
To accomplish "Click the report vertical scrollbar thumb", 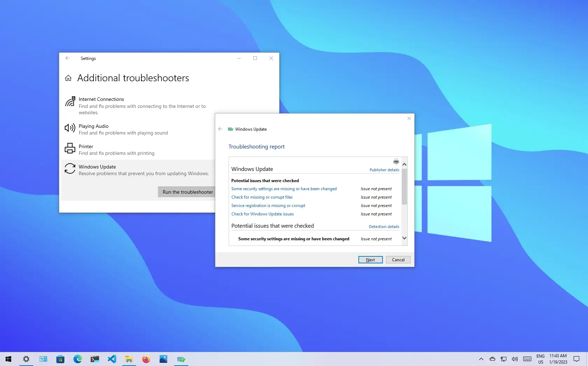I will click(x=404, y=186).
